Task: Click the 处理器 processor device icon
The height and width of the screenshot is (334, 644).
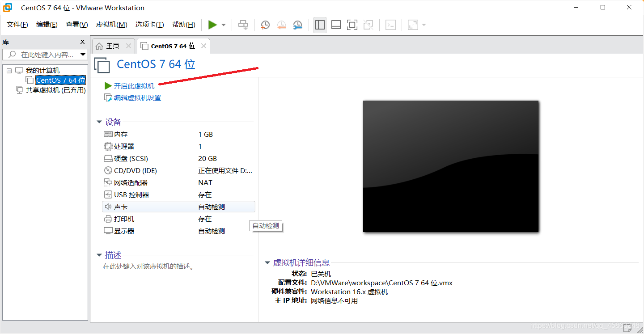Action: tap(108, 146)
